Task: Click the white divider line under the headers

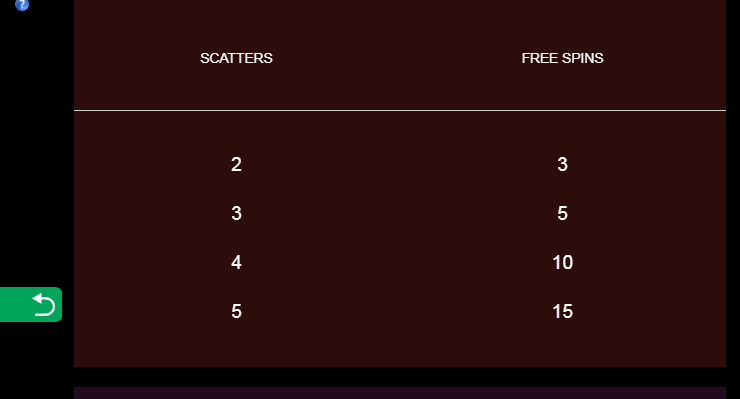Action: point(400,110)
